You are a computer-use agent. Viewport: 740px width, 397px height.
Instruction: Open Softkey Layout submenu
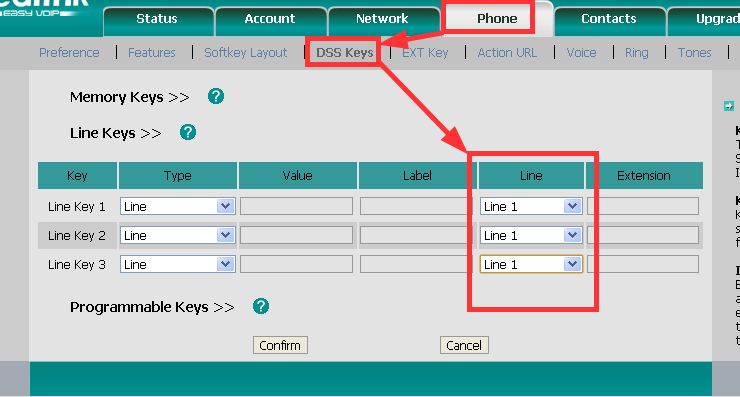pos(246,52)
